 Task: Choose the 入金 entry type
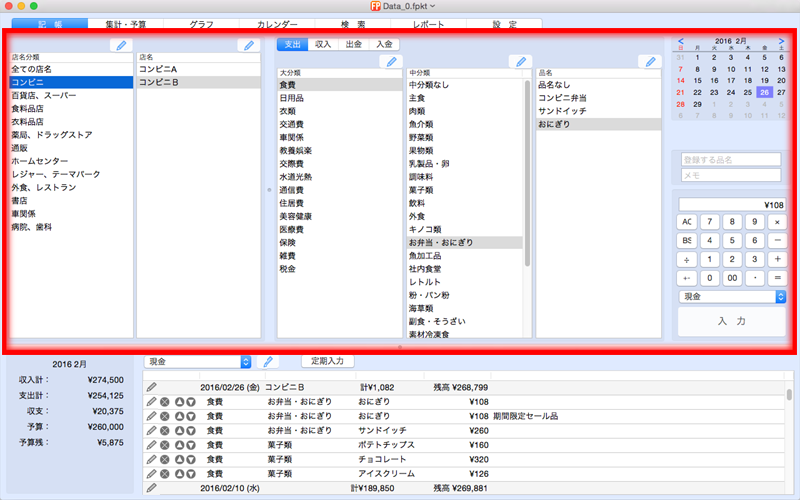(x=384, y=45)
